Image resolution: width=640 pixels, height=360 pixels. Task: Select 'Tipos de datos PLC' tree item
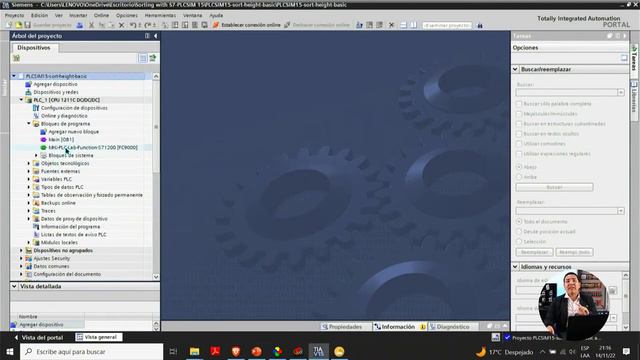pyautogui.click(x=62, y=187)
